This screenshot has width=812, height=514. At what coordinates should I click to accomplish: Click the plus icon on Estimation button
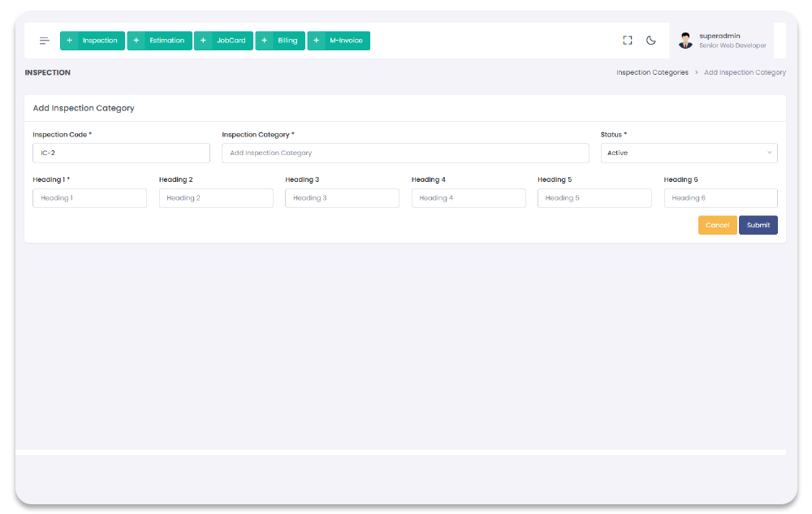pyautogui.click(x=136, y=41)
